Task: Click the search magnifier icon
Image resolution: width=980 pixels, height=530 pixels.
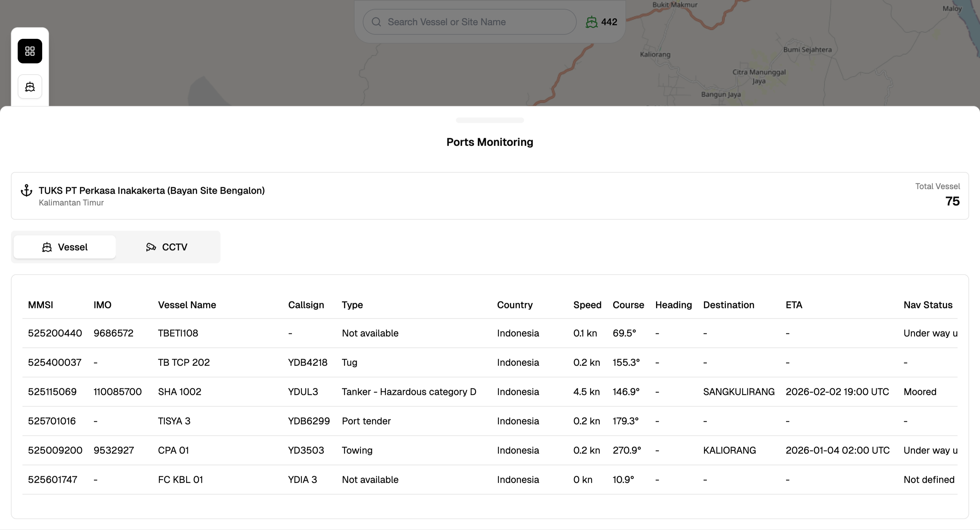Action: coord(376,22)
